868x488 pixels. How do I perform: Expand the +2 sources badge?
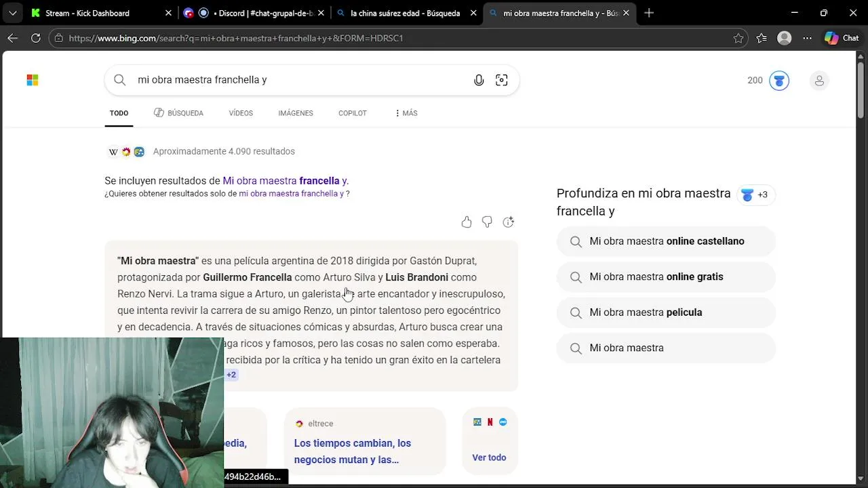[x=231, y=375]
